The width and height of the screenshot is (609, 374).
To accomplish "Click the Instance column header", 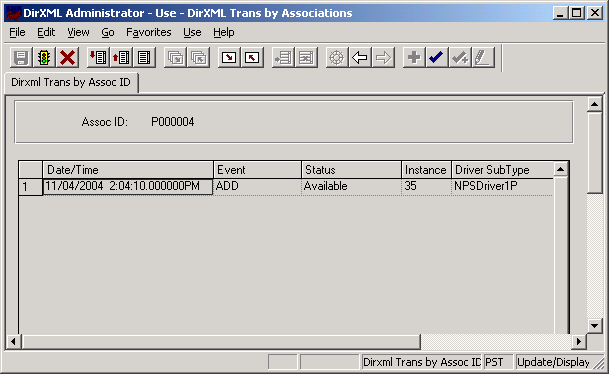I will click(x=426, y=170).
